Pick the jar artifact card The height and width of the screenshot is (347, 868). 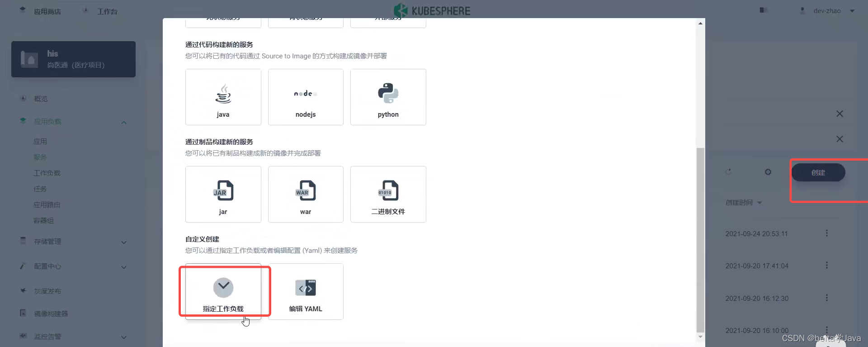coord(223,194)
